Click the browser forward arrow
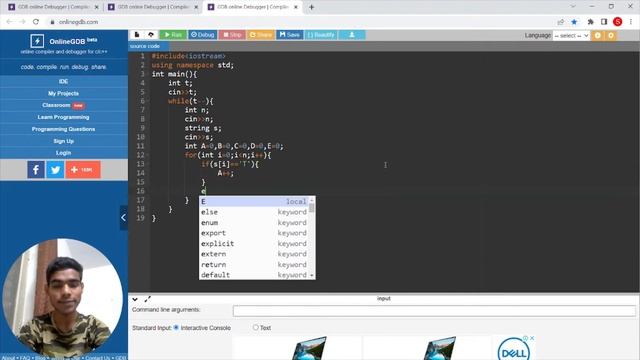Screen dimensions: 640x360 pyautogui.click(x=22, y=22)
